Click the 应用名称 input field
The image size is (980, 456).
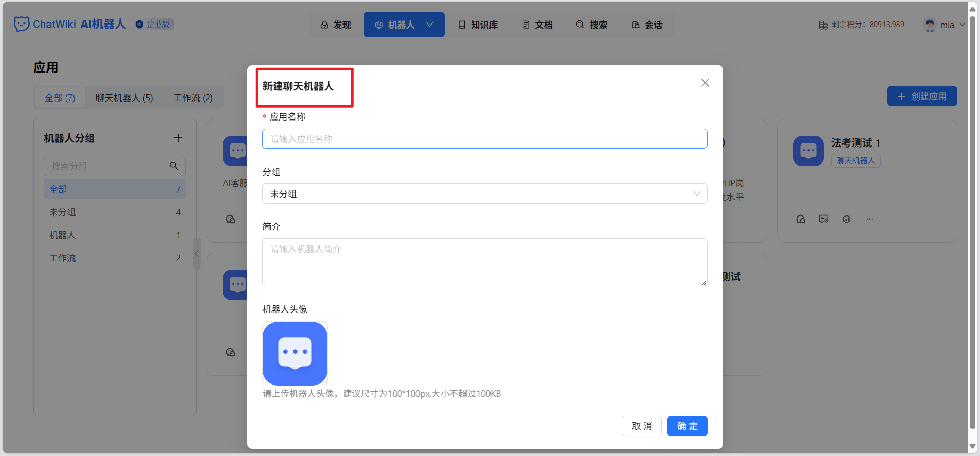(485, 139)
